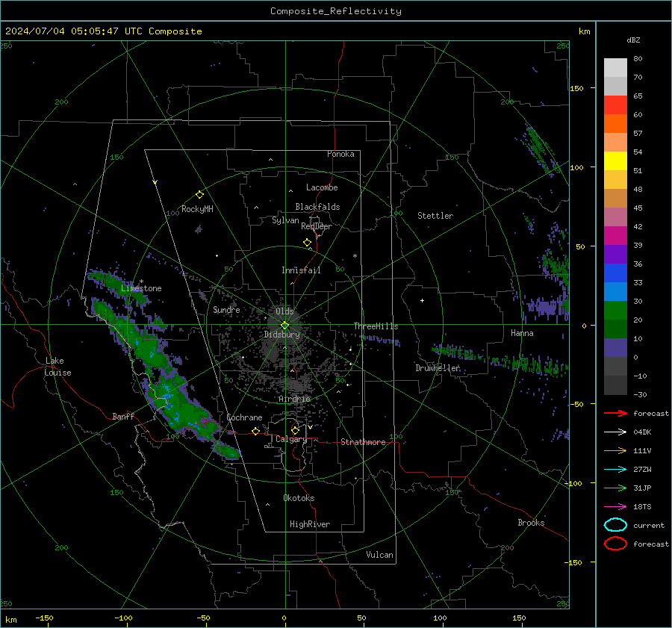Pick the magenta 42-39 dBZ swatch
The width and height of the screenshot is (672, 628).
[615, 236]
